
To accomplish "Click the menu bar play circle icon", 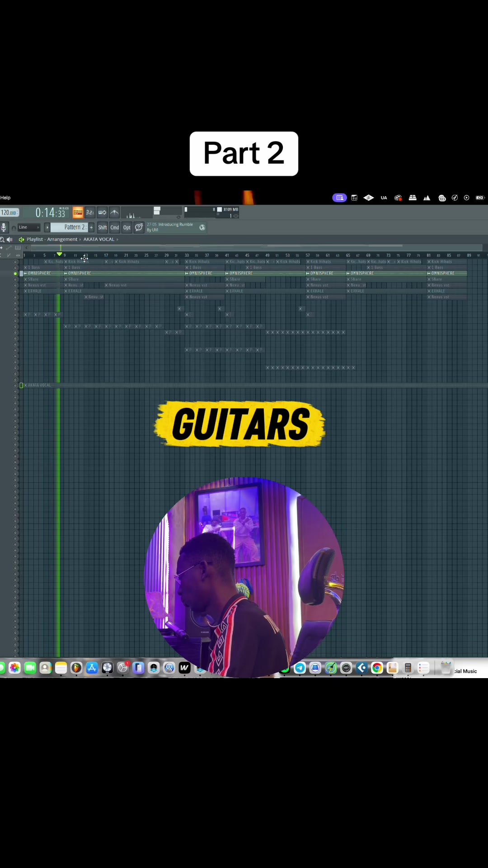I will 467,198.
